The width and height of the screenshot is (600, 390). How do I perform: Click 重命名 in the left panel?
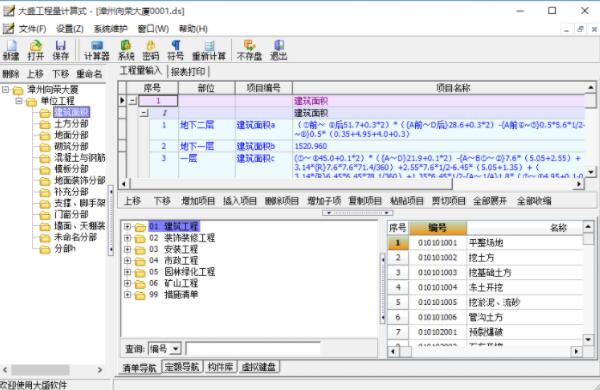pyautogui.click(x=89, y=73)
